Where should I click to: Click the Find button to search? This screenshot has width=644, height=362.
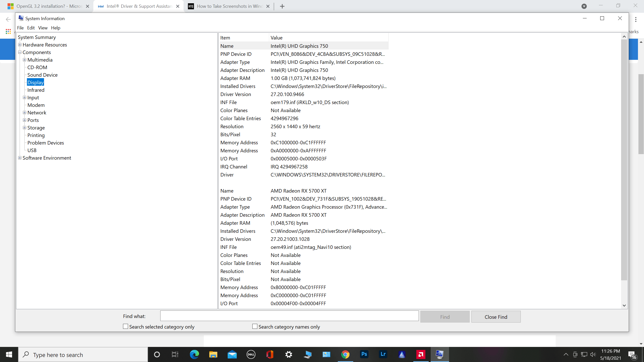click(444, 316)
